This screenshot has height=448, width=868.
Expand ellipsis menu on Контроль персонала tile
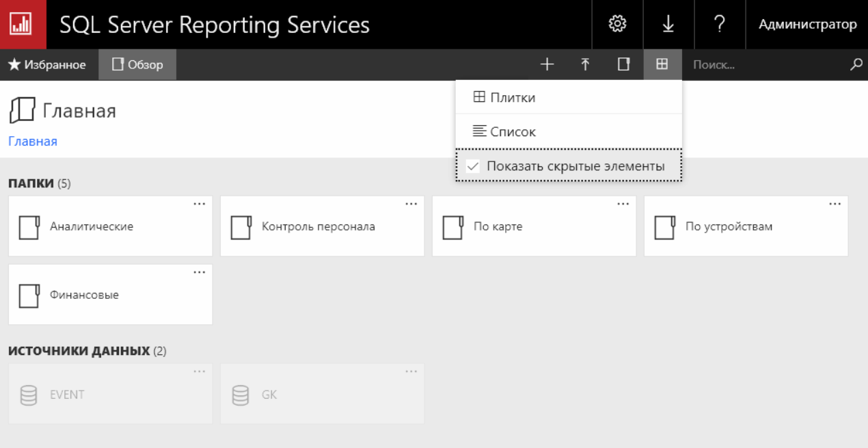(x=411, y=204)
